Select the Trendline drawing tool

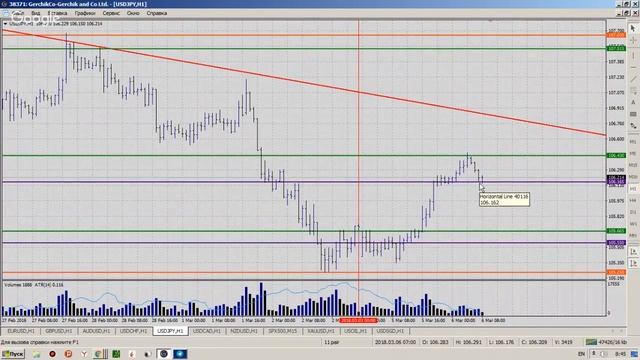633,79
